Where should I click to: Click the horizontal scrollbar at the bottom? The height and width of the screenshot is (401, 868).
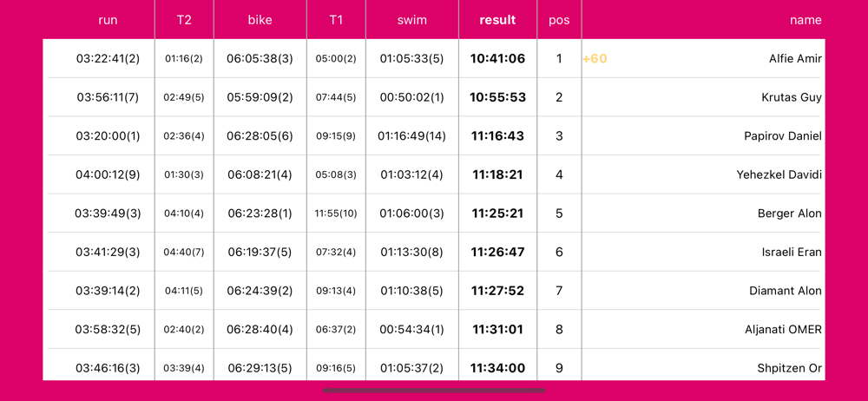[x=434, y=391]
